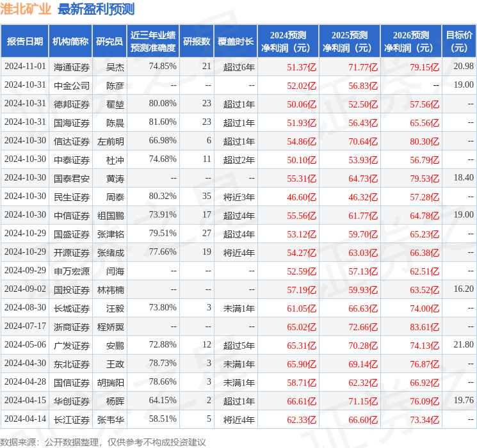Click analyst name 吴杰

[x=115, y=67]
